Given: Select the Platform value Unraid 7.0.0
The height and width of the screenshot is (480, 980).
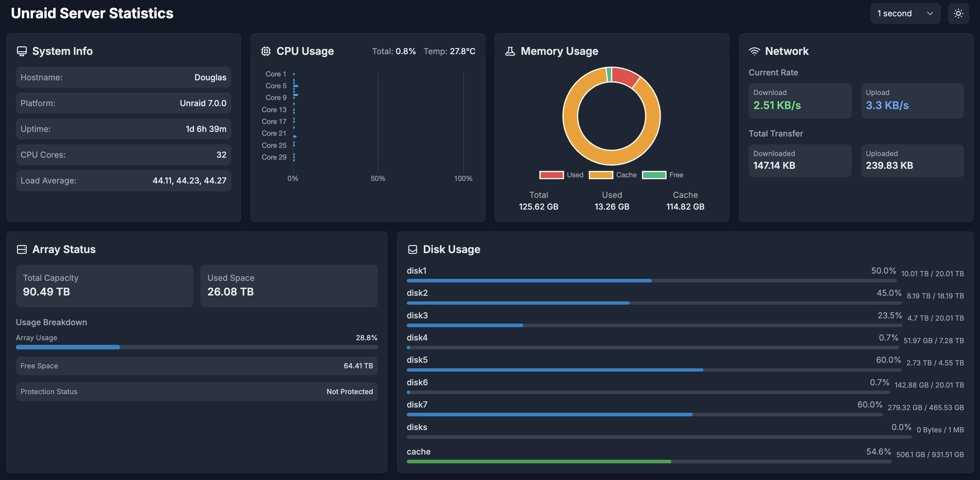Looking at the screenshot, I should point(203,103).
